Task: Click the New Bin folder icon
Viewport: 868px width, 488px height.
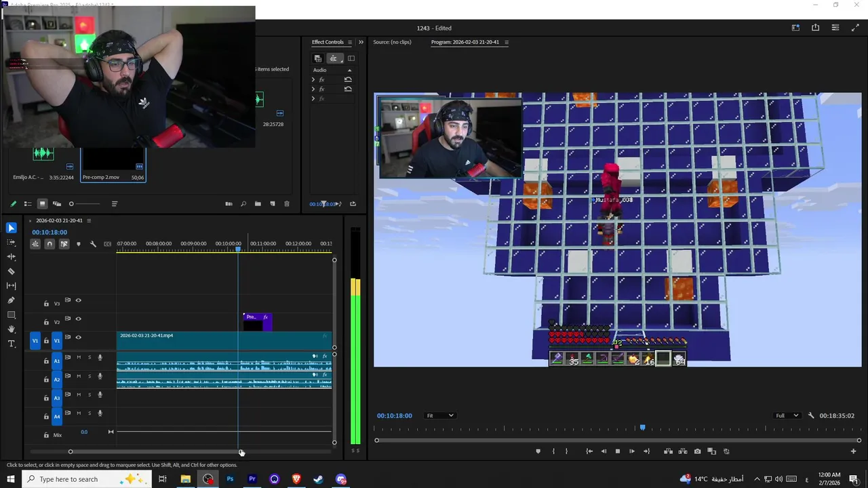Action: [258, 204]
